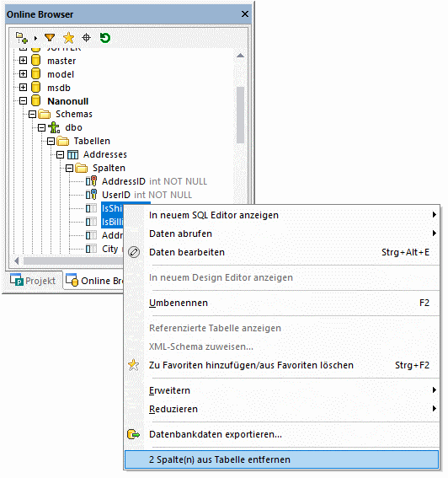Collapse the Tabellen folder
The height and width of the screenshot is (478, 448).
click(51, 141)
